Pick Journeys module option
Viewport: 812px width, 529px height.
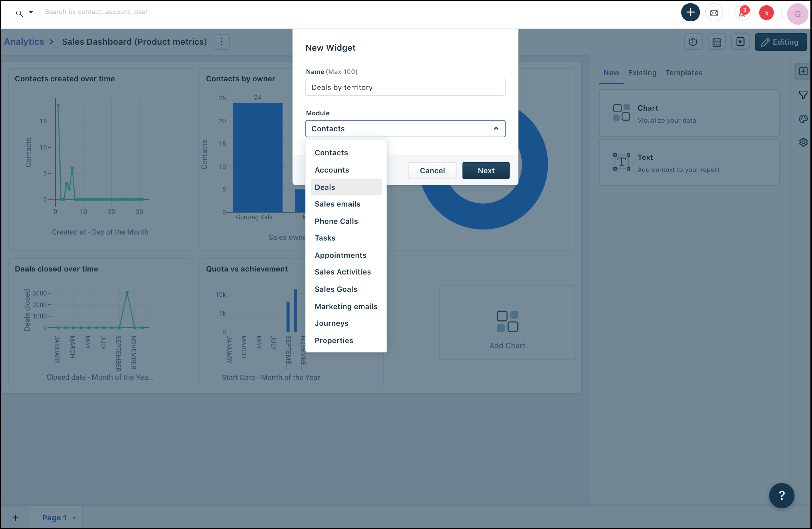346,323
